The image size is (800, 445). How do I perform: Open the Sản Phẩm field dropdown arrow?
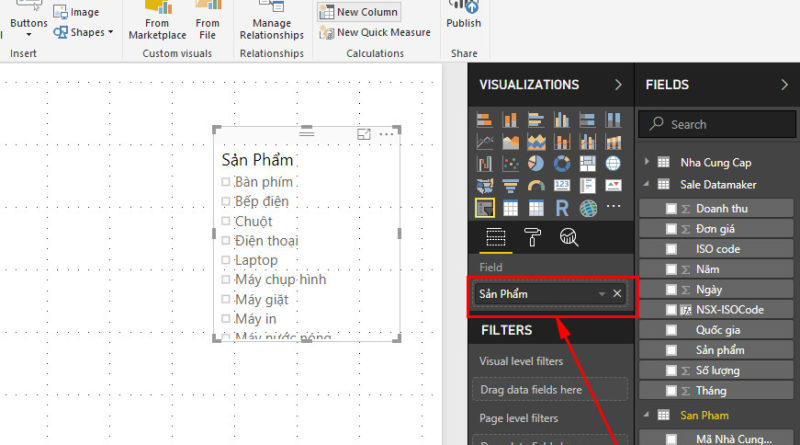(601, 294)
